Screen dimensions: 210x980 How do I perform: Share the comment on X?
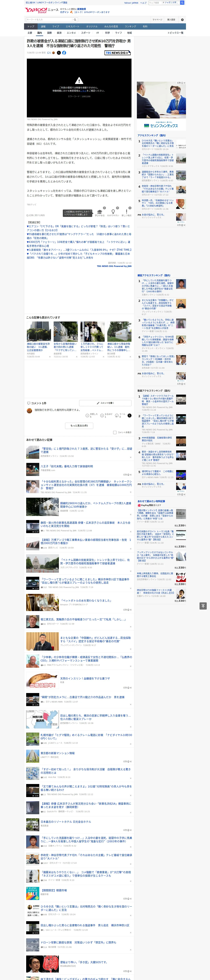click(x=129, y=415)
